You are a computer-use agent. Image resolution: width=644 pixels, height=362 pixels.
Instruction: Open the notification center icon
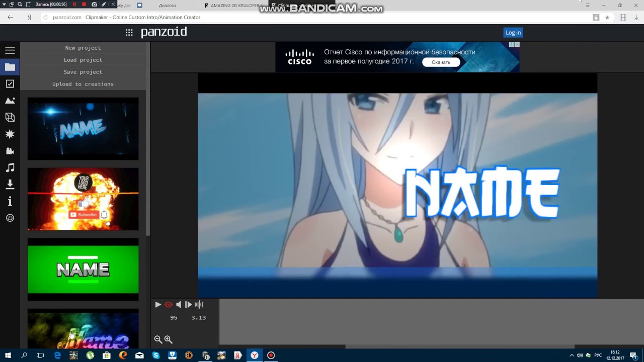(634, 355)
